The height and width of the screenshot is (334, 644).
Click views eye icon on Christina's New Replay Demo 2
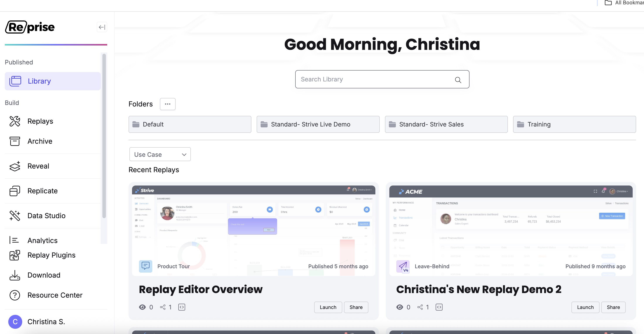[x=400, y=307]
